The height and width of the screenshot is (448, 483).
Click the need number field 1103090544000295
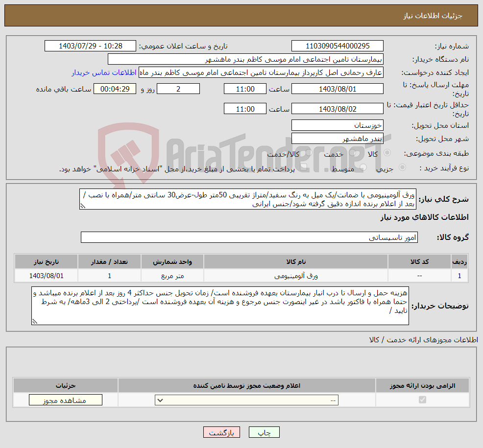(338, 46)
